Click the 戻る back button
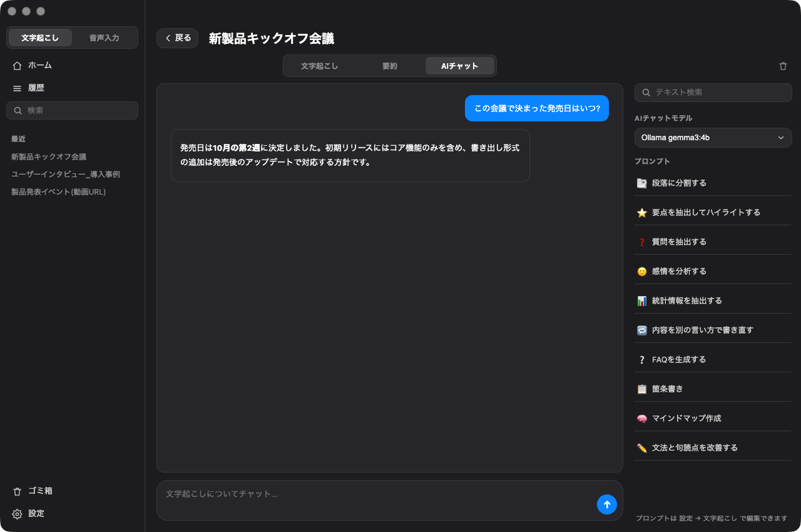The image size is (801, 532). [x=178, y=38]
